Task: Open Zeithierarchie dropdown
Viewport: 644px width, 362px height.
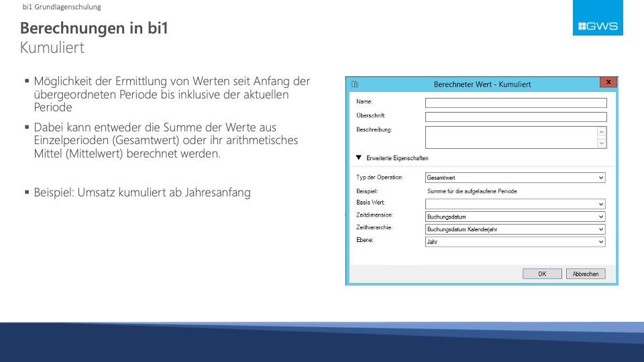Action: 515,229
